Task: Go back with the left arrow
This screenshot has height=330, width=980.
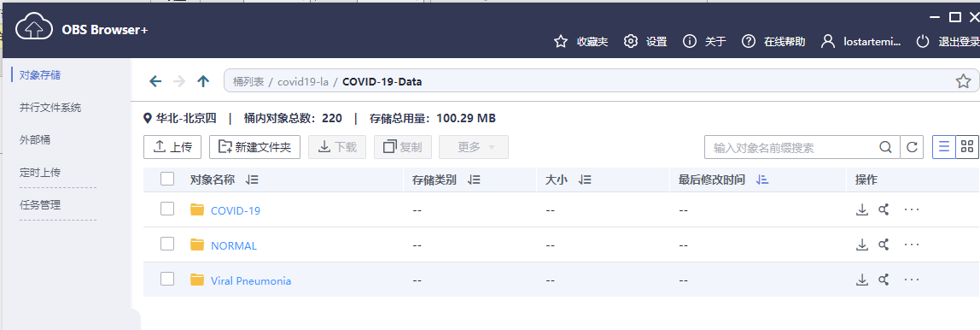Action: (155, 81)
